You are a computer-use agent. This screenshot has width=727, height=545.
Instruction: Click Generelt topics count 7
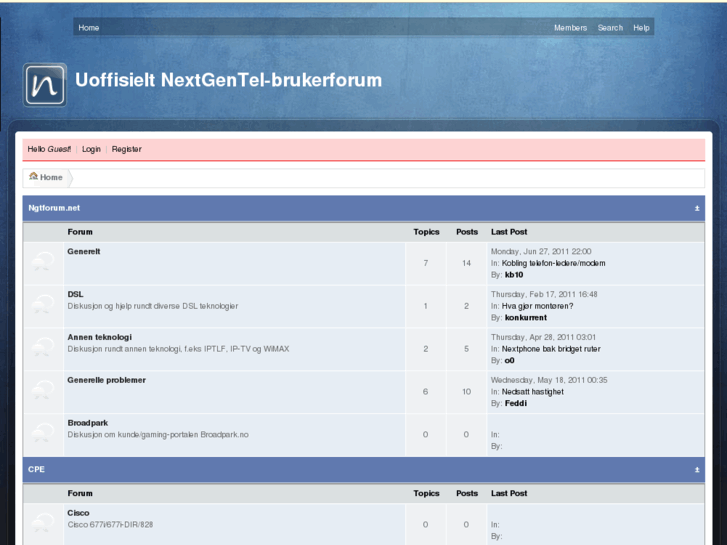426,263
